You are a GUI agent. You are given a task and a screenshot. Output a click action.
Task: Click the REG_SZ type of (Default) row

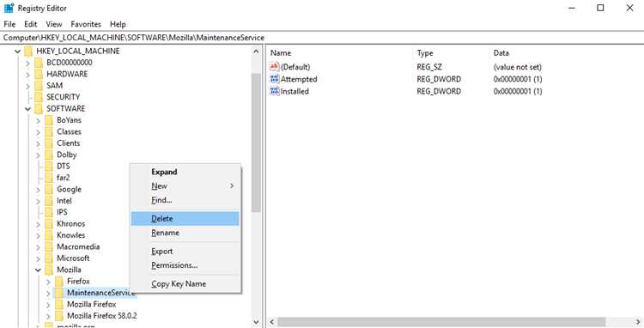(429, 66)
